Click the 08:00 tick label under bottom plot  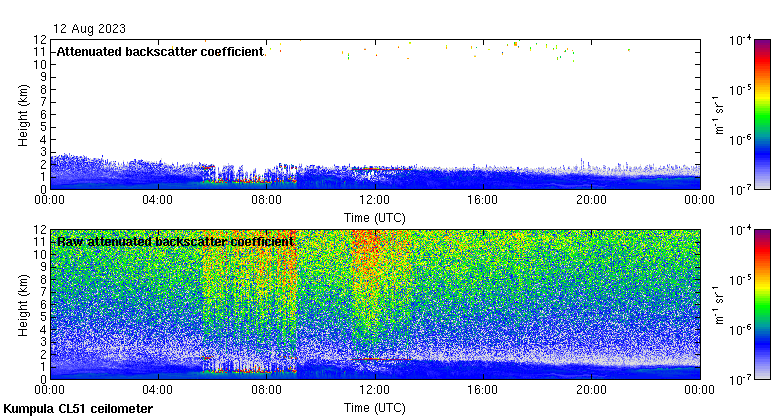pyautogui.click(x=267, y=390)
